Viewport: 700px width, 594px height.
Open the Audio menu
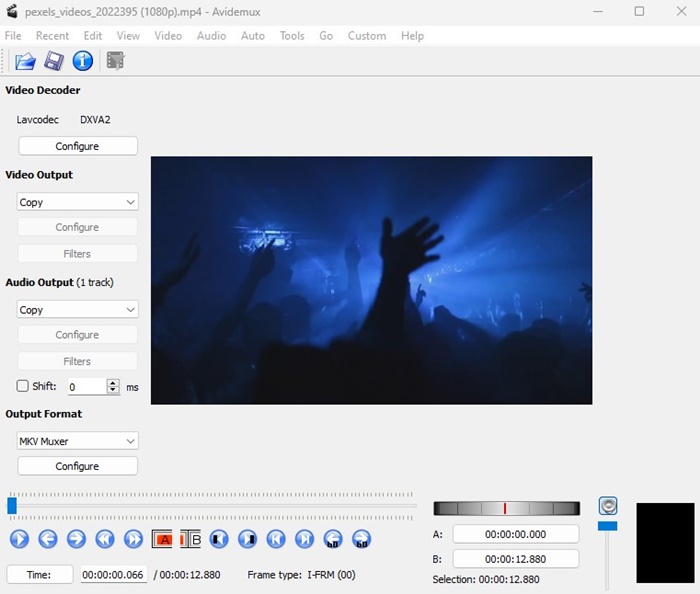[212, 36]
